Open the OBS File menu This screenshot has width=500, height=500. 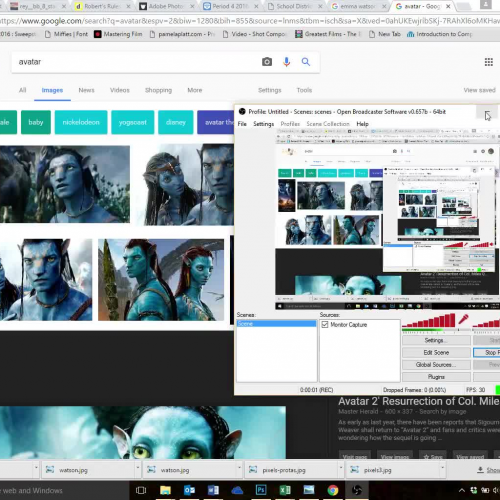242,124
